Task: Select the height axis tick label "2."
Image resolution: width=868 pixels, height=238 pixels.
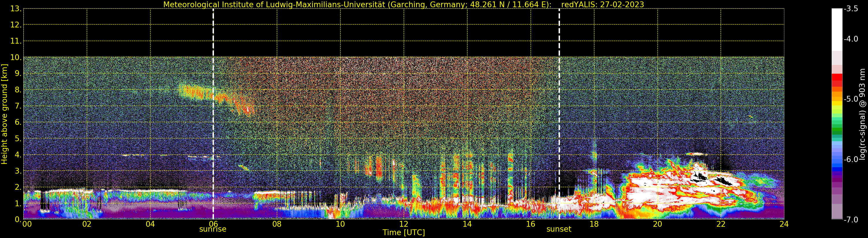Action: coord(18,187)
